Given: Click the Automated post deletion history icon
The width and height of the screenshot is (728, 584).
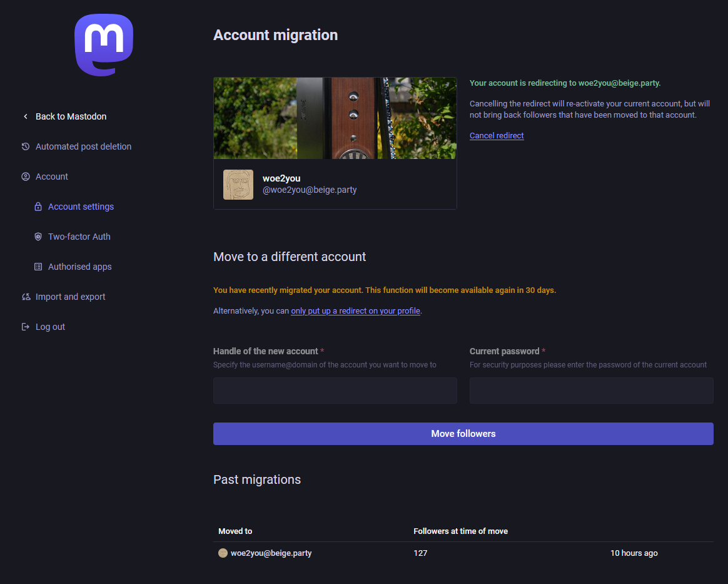Looking at the screenshot, I should tap(26, 146).
